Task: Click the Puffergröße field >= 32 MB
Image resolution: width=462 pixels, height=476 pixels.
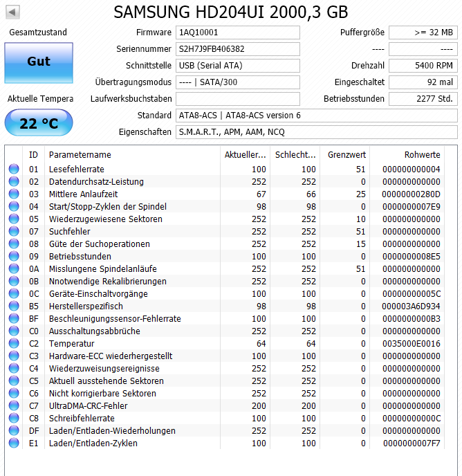Action: coord(423,33)
